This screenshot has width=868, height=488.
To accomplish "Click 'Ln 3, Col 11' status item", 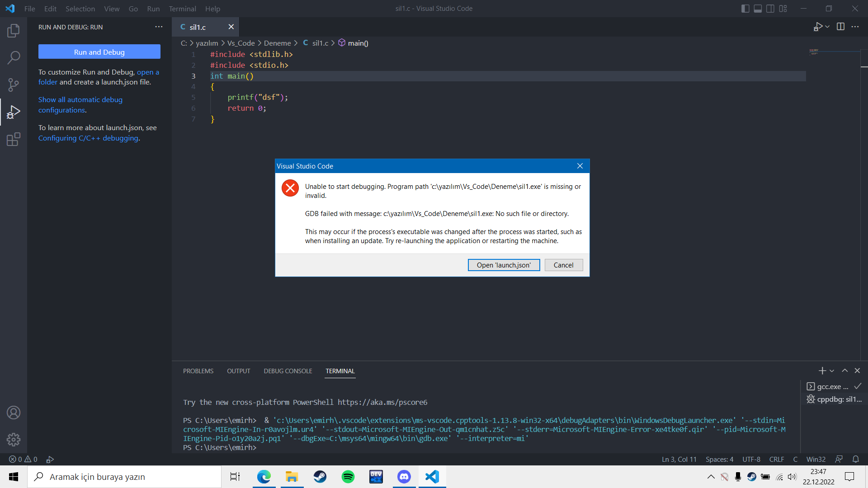I will 679,459.
